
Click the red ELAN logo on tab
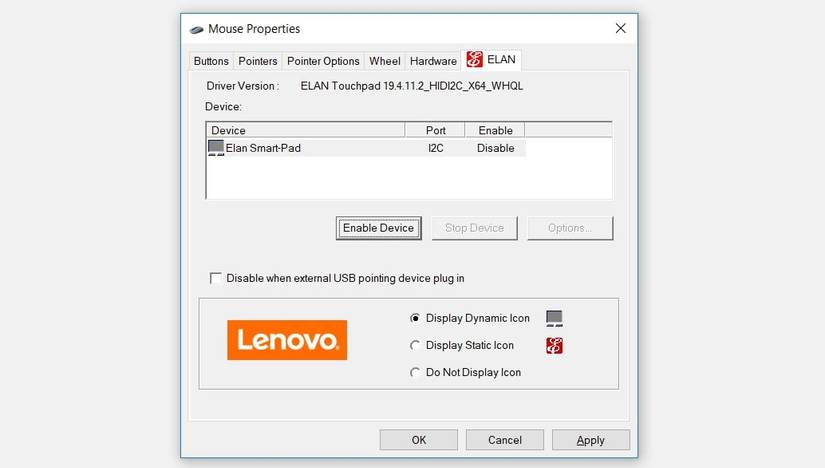click(474, 59)
